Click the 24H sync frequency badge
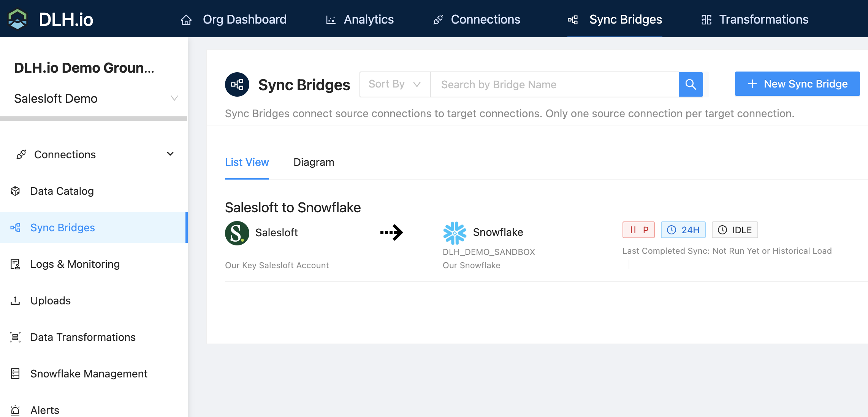The width and height of the screenshot is (868, 417). pyautogui.click(x=683, y=230)
